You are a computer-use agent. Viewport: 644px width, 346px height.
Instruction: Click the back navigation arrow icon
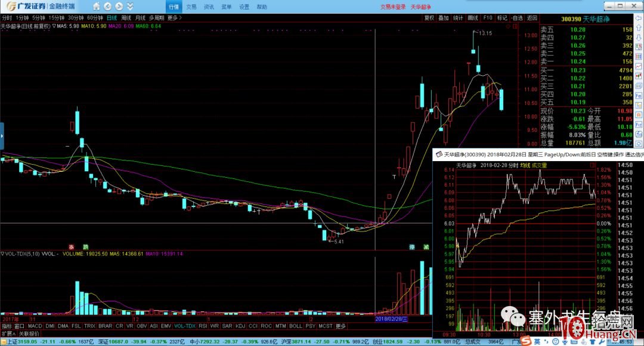click(x=107, y=6)
